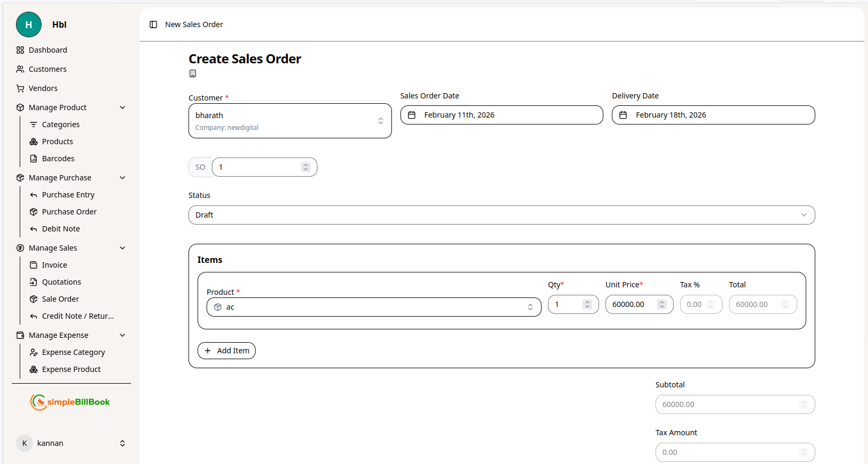868x464 pixels.
Task: Click calendar icon in Sales Order Date
Action: coord(412,115)
